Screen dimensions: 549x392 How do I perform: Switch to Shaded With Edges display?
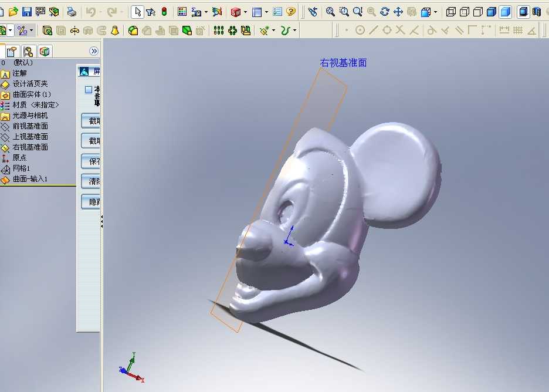click(492, 12)
